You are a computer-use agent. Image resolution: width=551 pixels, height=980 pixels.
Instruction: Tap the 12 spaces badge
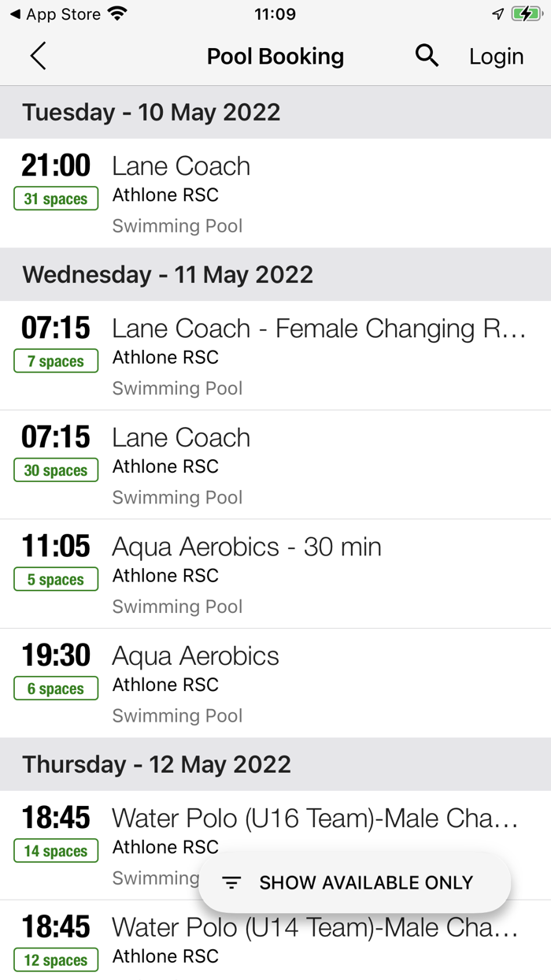(56, 960)
